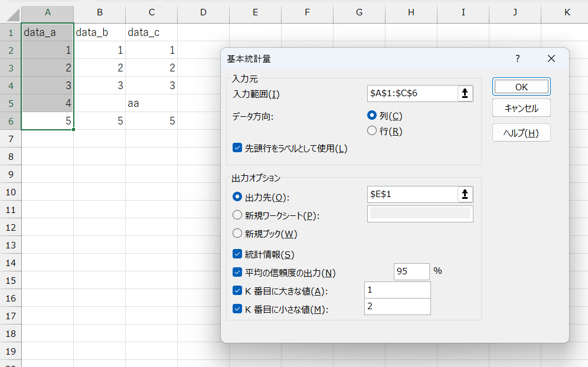Image resolution: width=588 pixels, height=367 pixels.
Task: Click the 入力範囲 text field
Action: 411,93
